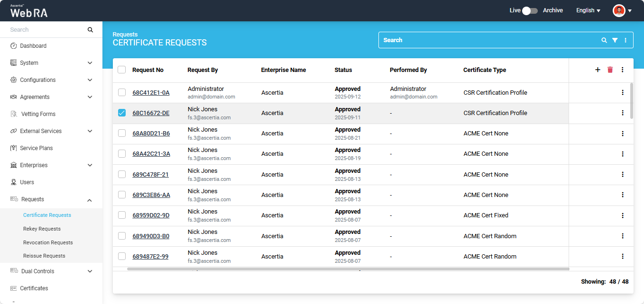Open request link 689C478F-21

coord(150,175)
